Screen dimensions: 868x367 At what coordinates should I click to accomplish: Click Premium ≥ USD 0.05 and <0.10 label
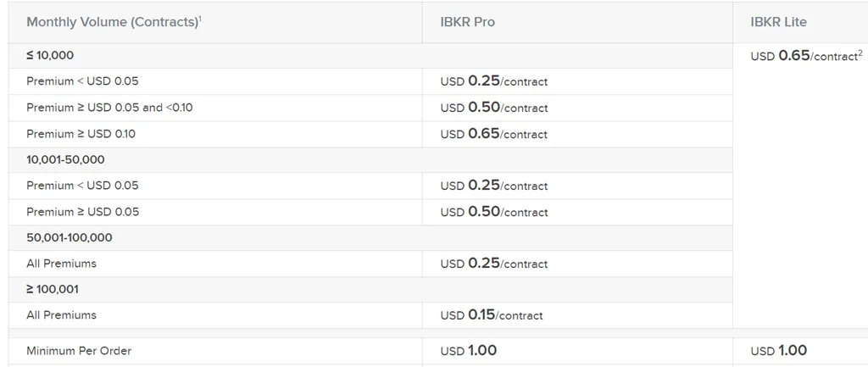[109, 108]
